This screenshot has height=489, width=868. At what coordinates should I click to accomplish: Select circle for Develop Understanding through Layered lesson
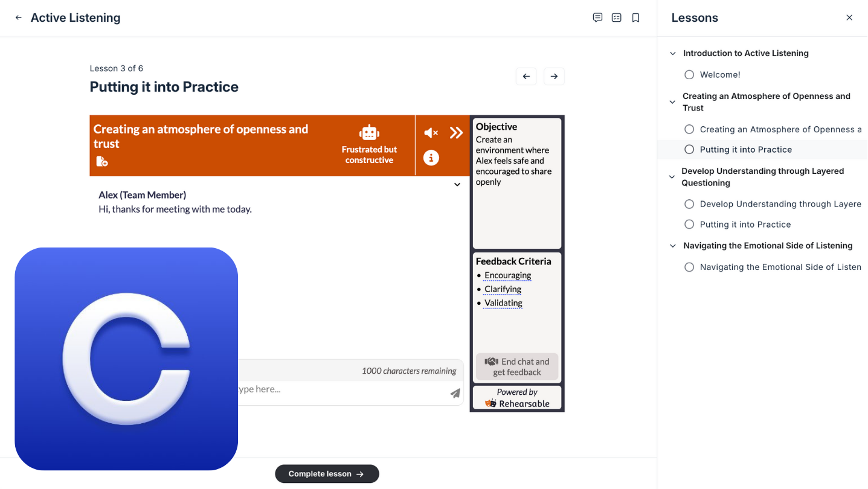point(689,204)
